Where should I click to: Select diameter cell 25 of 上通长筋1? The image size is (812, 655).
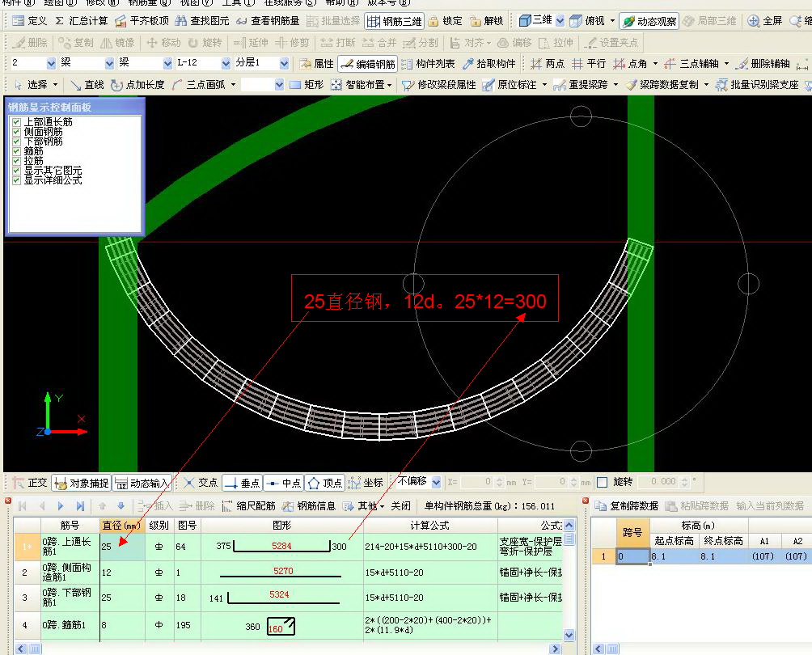pos(122,547)
